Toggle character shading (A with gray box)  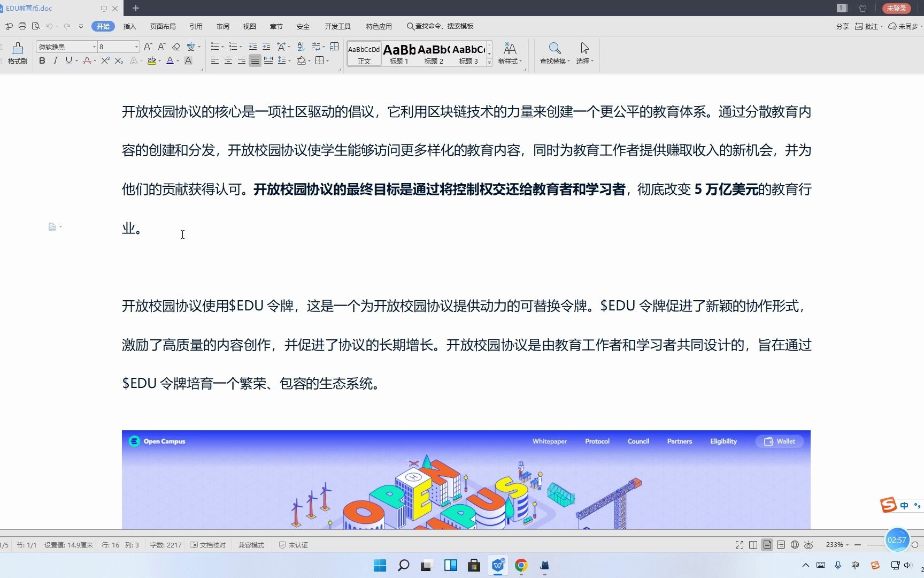tap(188, 60)
